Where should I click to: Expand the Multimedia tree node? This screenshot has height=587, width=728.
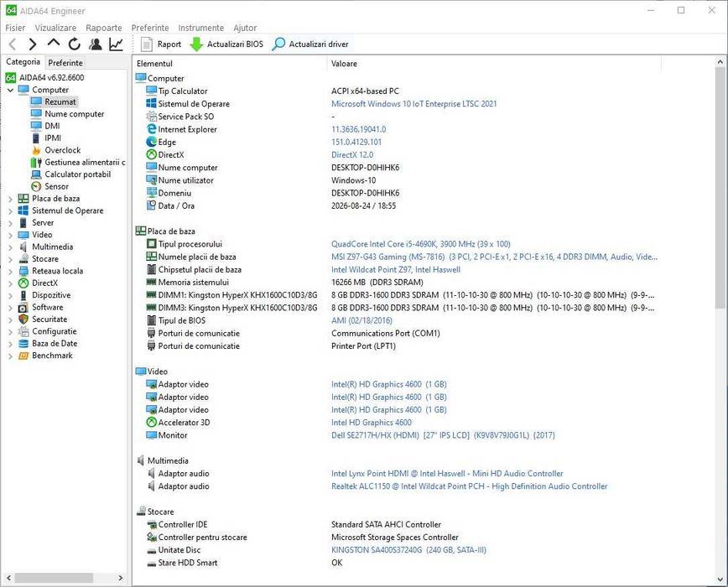tap(10, 247)
